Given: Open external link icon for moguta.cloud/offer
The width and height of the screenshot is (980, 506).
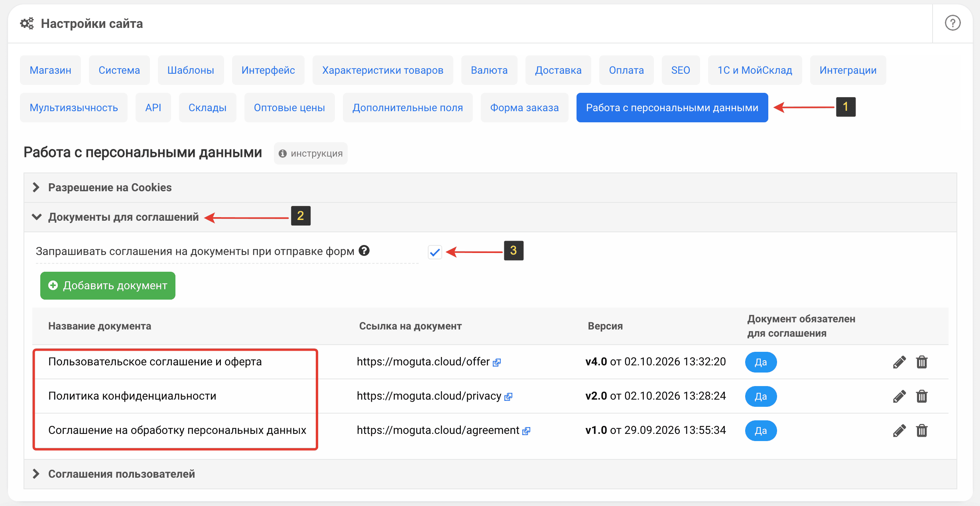Looking at the screenshot, I should pos(497,363).
